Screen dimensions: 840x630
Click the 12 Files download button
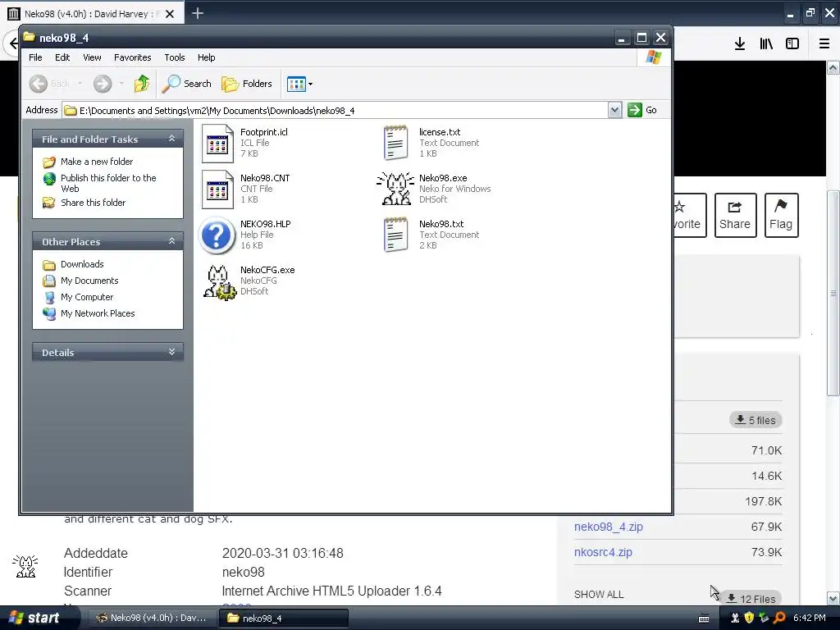click(x=751, y=598)
